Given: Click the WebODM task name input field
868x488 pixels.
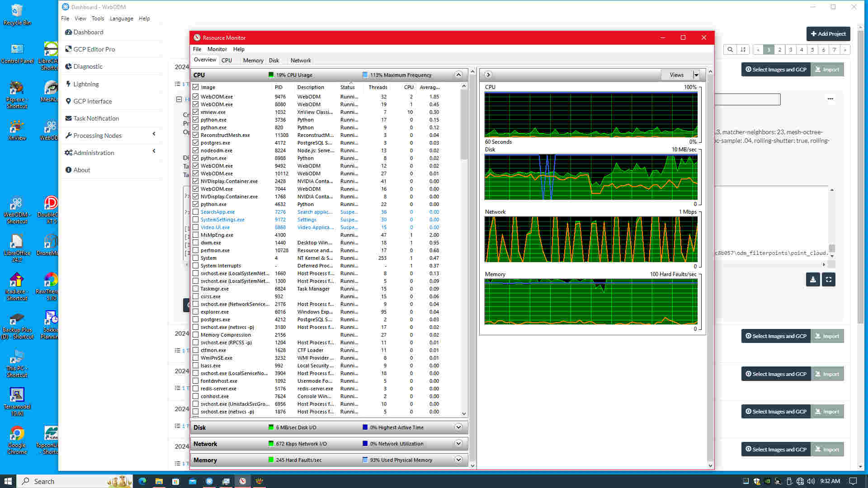Looking at the screenshot, I should coord(748,99).
